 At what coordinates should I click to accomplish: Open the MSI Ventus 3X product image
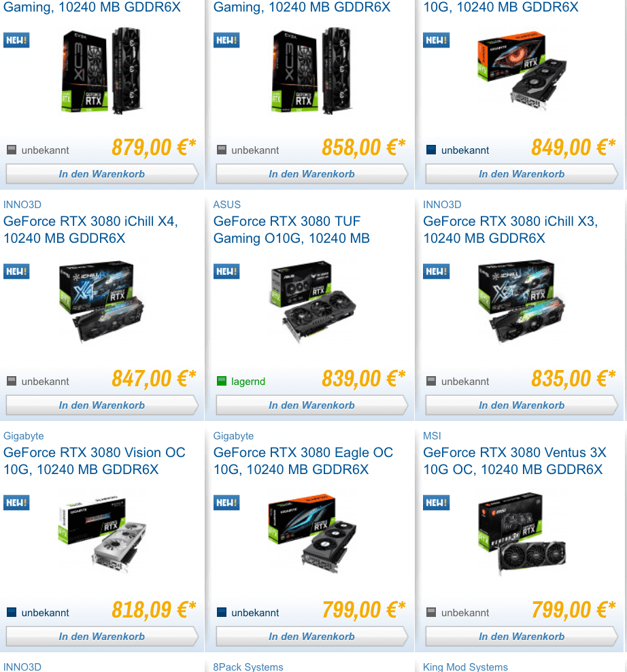(x=522, y=533)
